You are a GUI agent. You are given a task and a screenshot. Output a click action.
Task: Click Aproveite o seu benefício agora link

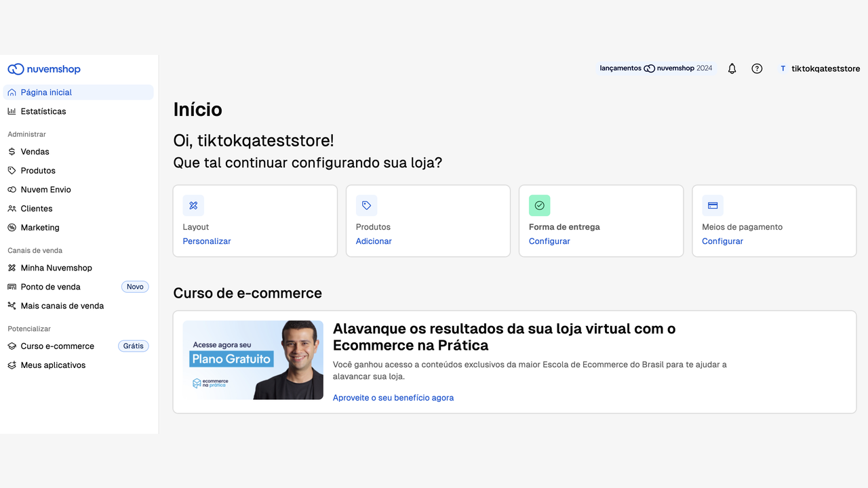pos(393,398)
